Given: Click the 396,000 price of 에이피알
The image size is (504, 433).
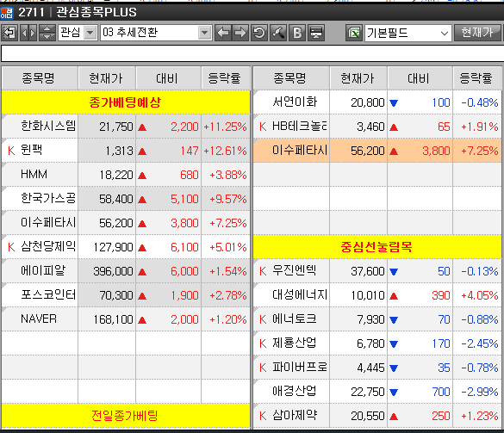Looking at the screenshot, I should click(113, 271).
